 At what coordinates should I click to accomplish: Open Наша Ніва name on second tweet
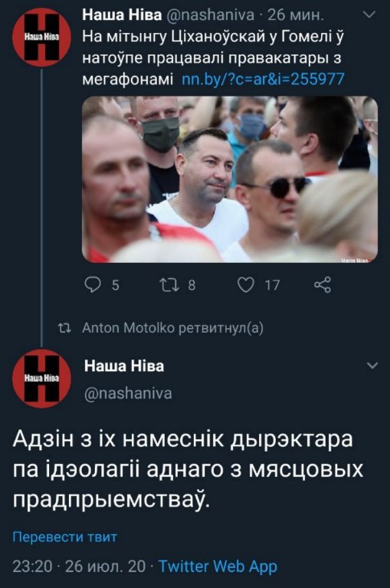click(x=124, y=366)
